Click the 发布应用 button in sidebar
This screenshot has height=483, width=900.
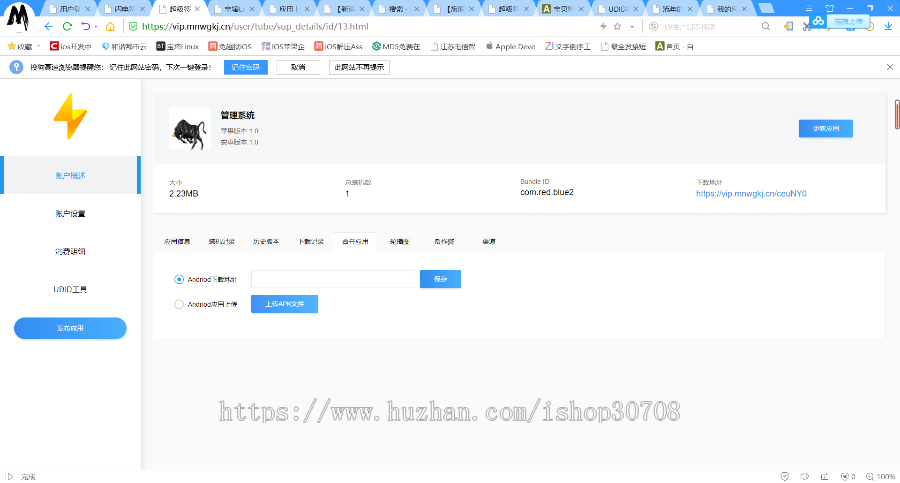pyautogui.click(x=70, y=328)
